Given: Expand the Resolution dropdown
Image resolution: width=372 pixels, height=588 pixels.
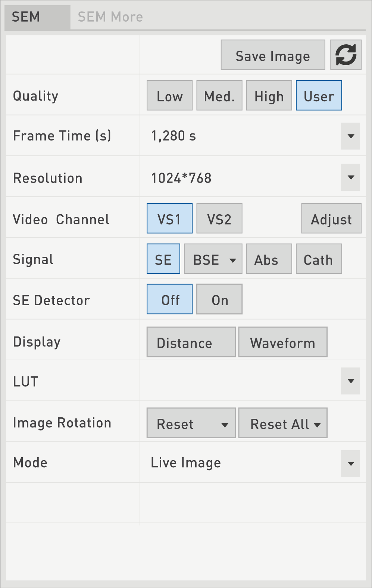Looking at the screenshot, I should [x=350, y=177].
